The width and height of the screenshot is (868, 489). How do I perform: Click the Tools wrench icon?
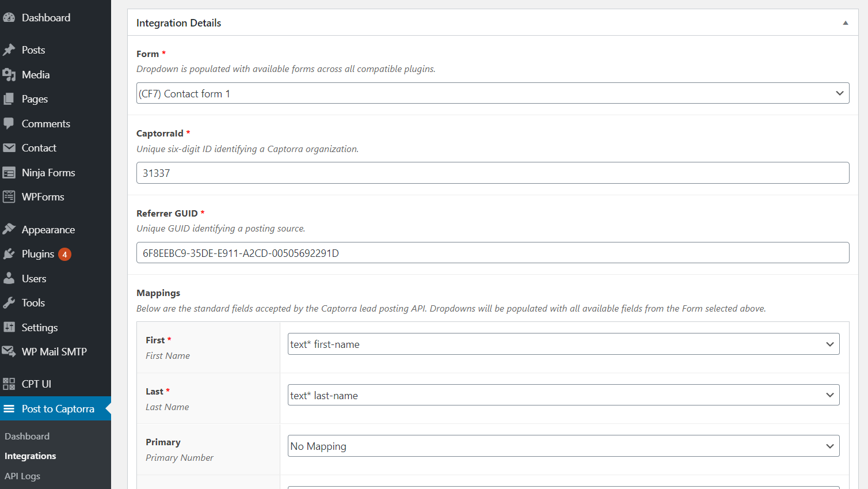(9, 303)
